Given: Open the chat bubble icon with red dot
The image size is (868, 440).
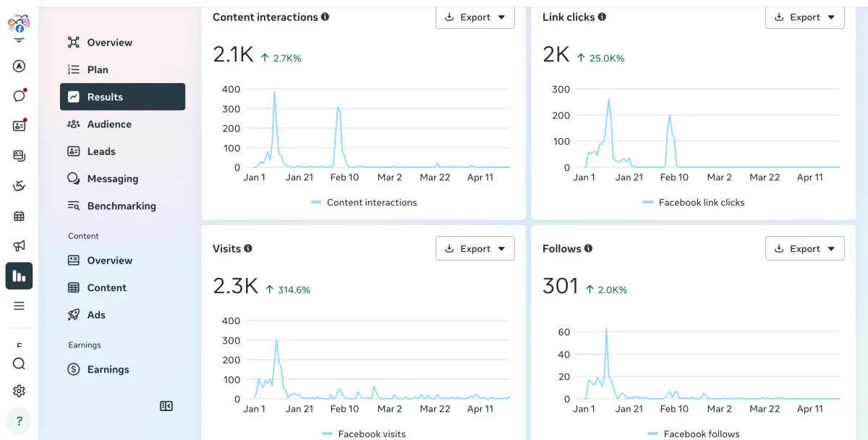Looking at the screenshot, I should click(20, 96).
